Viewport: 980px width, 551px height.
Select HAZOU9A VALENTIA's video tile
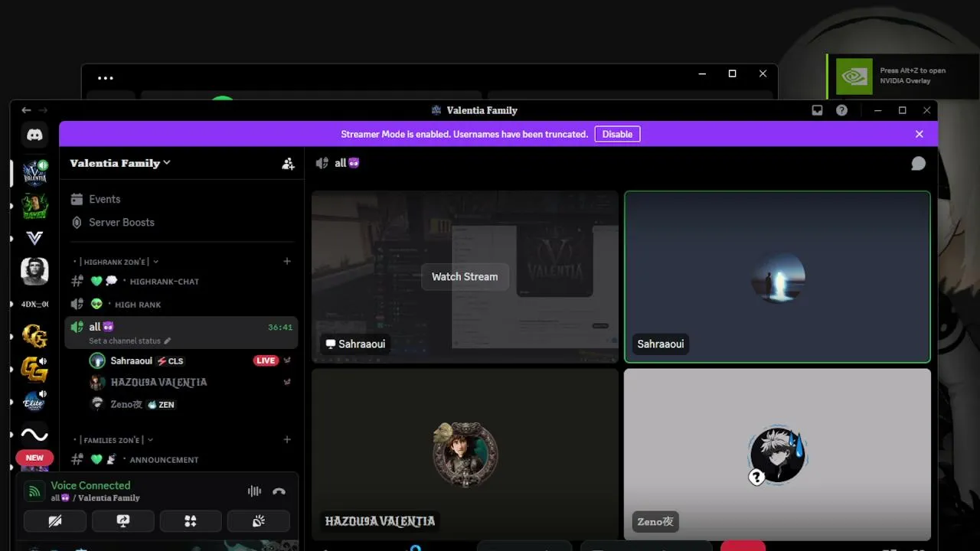pos(465,455)
